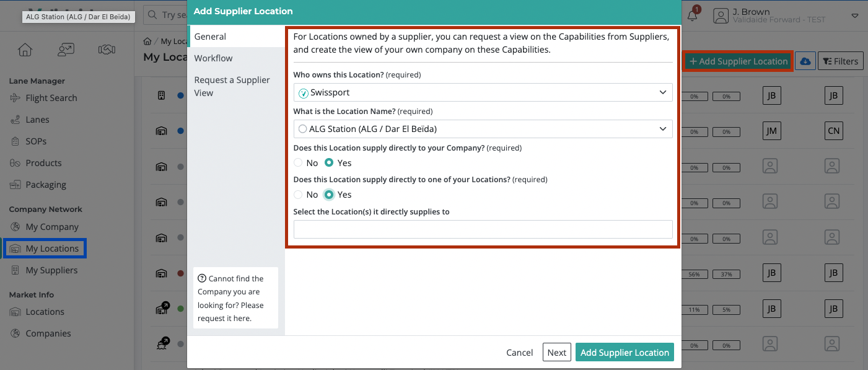This screenshot has height=370, width=868.
Task: Open Packaging in the sidebar
Action: point(46,185)
